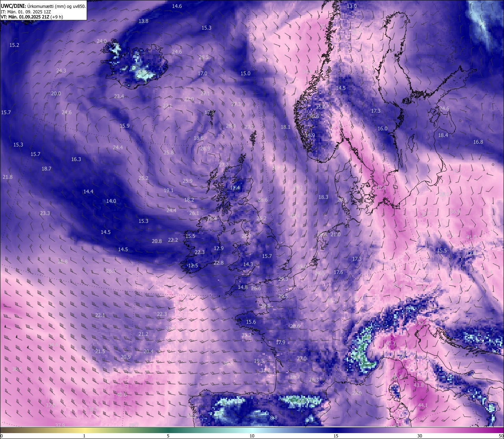Image resolution: width=504 pixels, height=439 pixels.
Task: Click the colorbar label 15
Action: click(x=336, y=436)
